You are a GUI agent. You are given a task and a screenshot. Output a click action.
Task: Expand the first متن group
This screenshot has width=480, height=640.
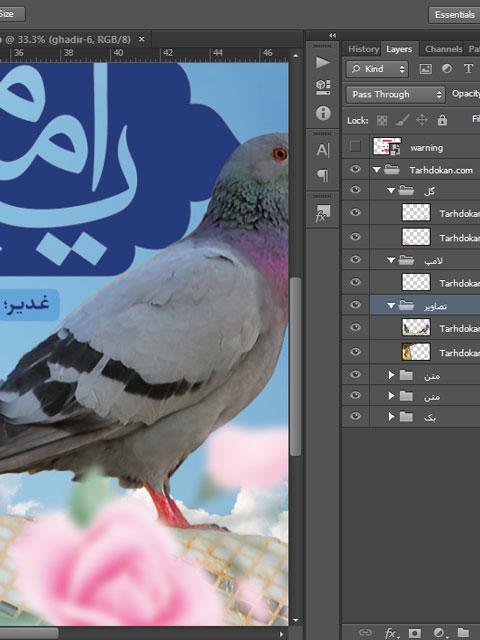[391, 375]
